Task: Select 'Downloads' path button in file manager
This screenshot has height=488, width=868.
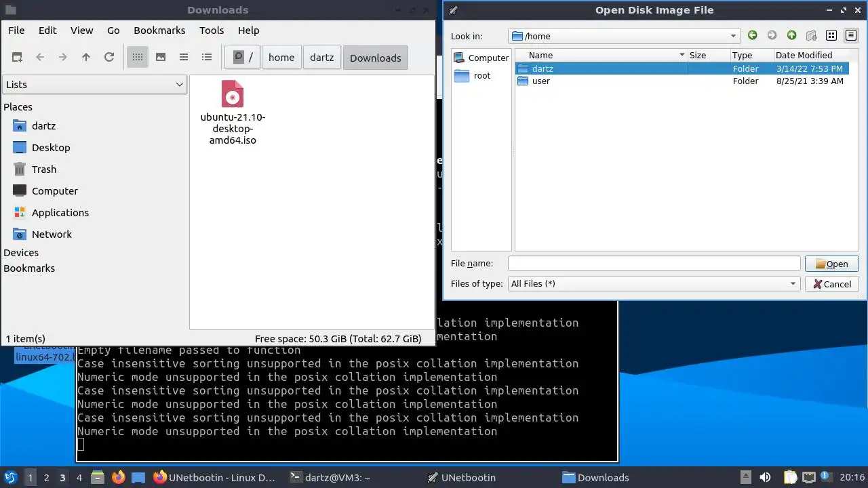Action: (376, 58)
